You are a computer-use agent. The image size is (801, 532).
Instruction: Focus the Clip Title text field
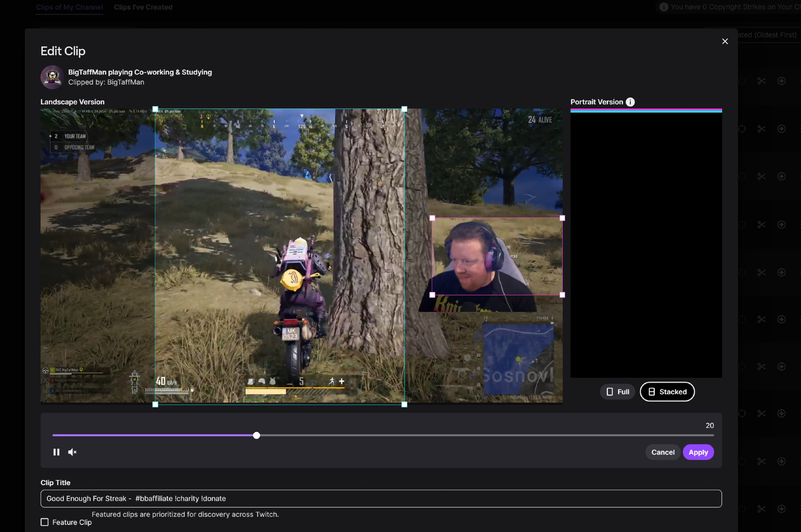(380, 498)
